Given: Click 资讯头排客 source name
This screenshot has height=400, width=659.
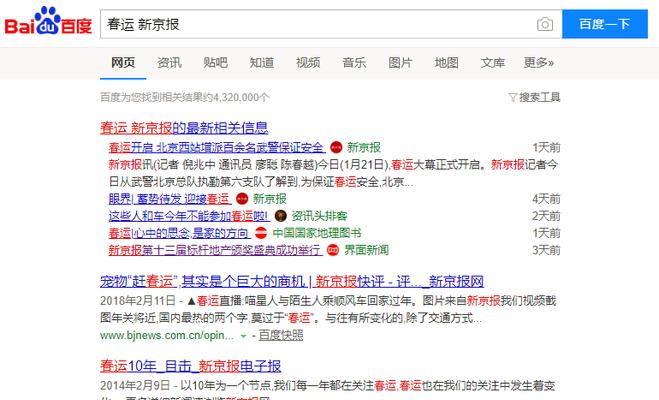Looking at the screenshot, I should click(319, 216).
